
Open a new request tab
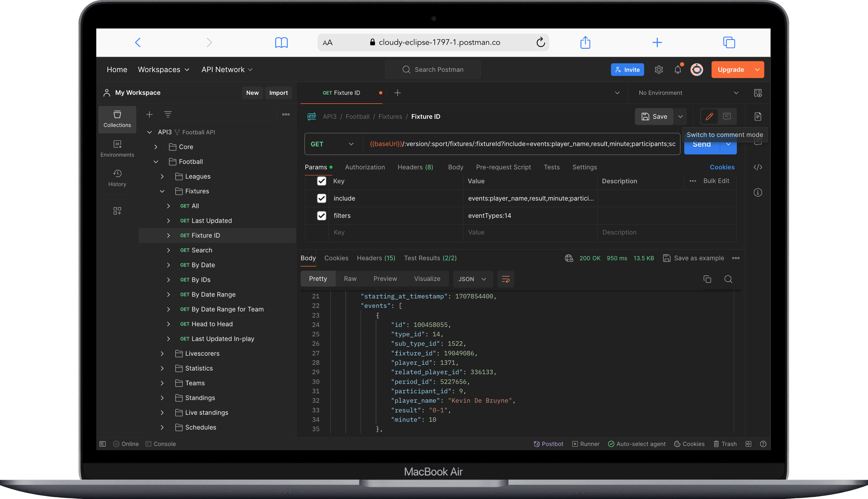click(x=397, y=93)
